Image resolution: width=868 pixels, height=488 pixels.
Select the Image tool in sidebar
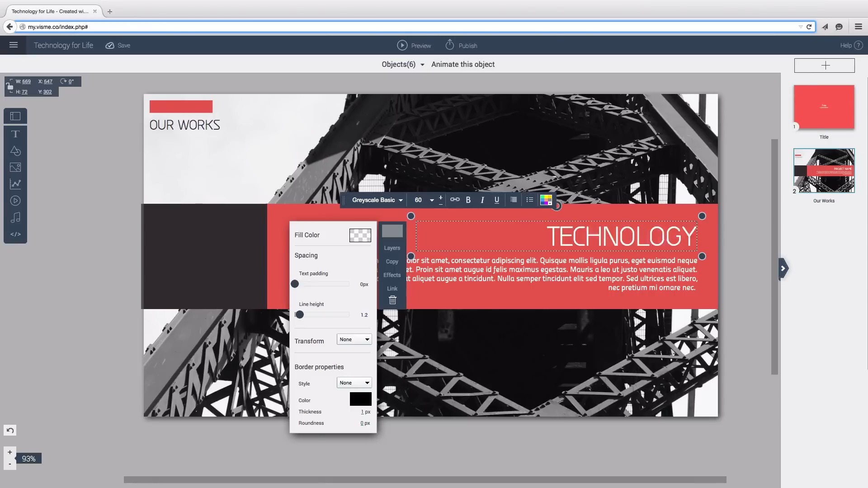(15, 167)
